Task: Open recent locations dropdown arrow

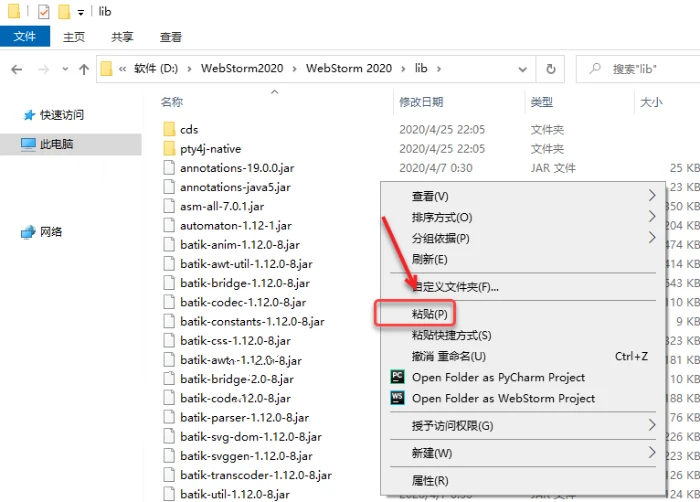Action: 63,69
